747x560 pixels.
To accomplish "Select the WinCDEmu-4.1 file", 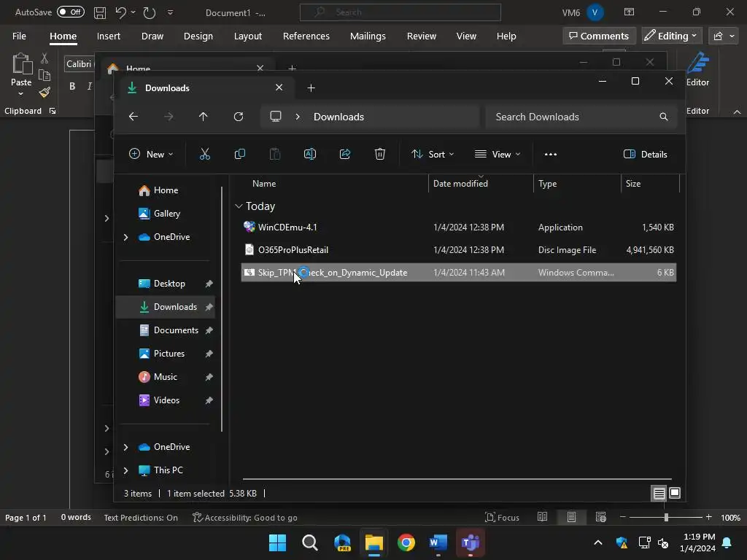I will (x=458, y=227).
